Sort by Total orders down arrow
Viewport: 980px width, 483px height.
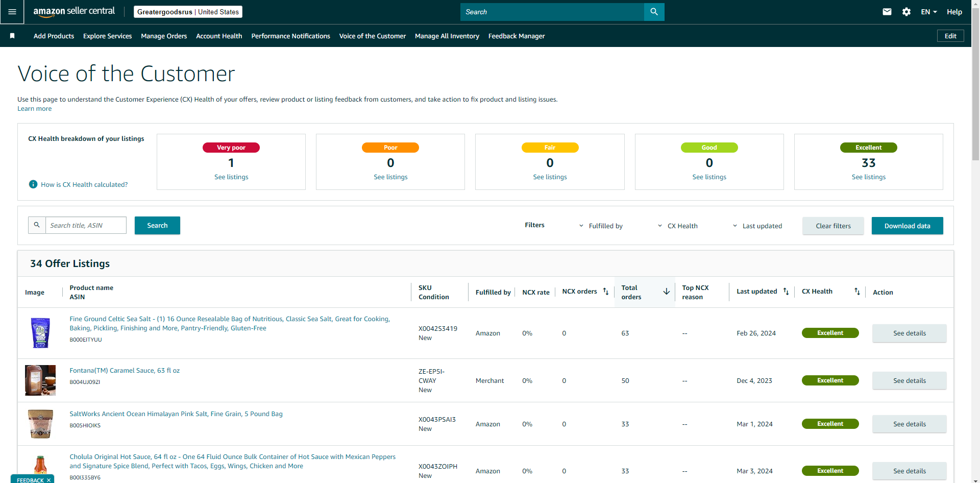pyautogui.click(x=666, y=292)
